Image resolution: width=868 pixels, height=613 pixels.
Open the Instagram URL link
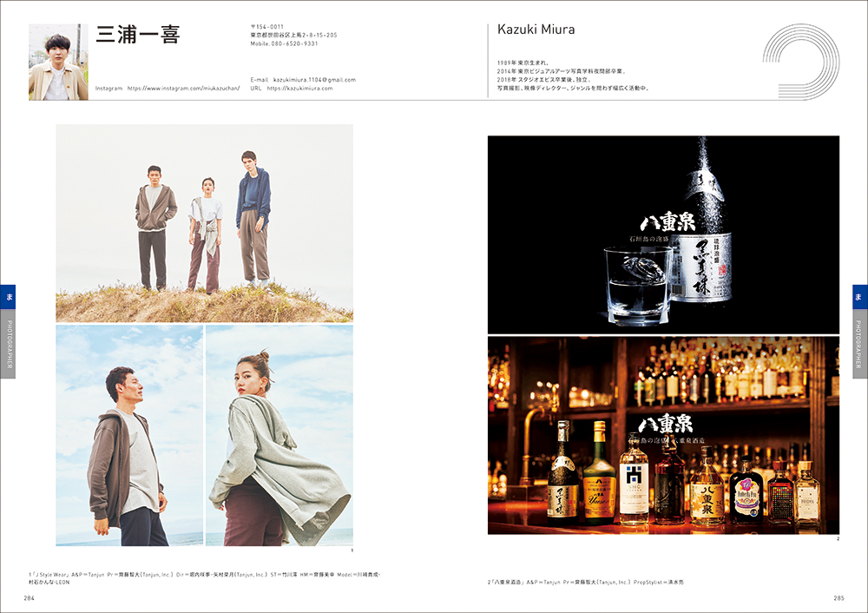tap(184, 88)
